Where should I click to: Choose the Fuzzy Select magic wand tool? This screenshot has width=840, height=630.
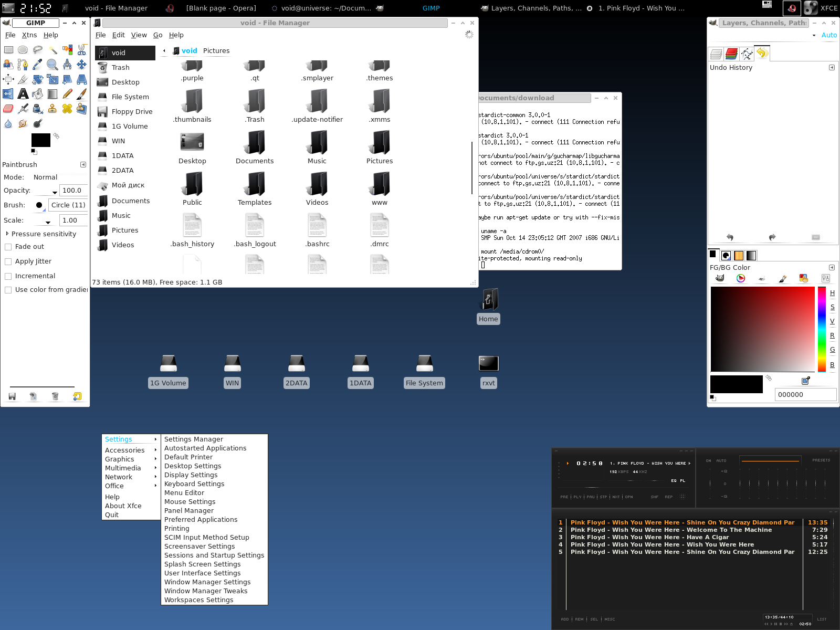52,50
